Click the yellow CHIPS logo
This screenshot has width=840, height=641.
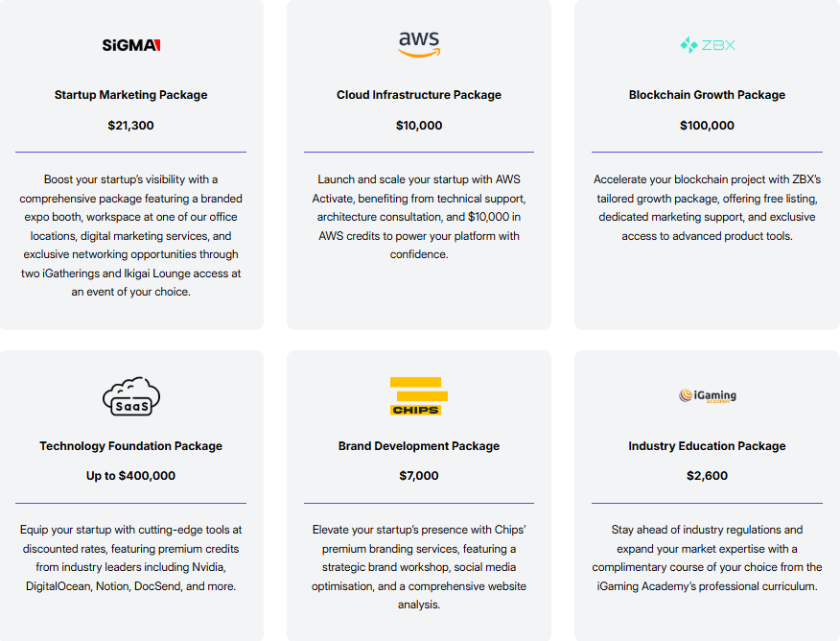click(x=419, y=396)
